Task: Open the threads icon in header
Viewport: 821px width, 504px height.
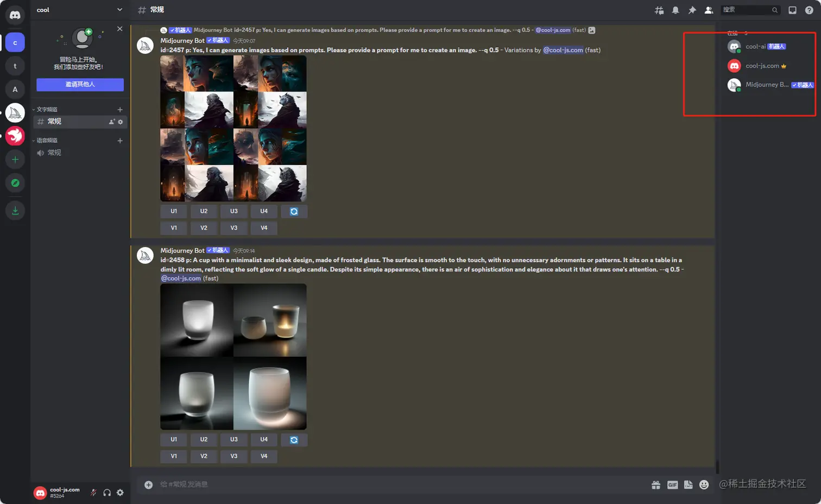Action: pyautogui.click(x=659, y=10)
